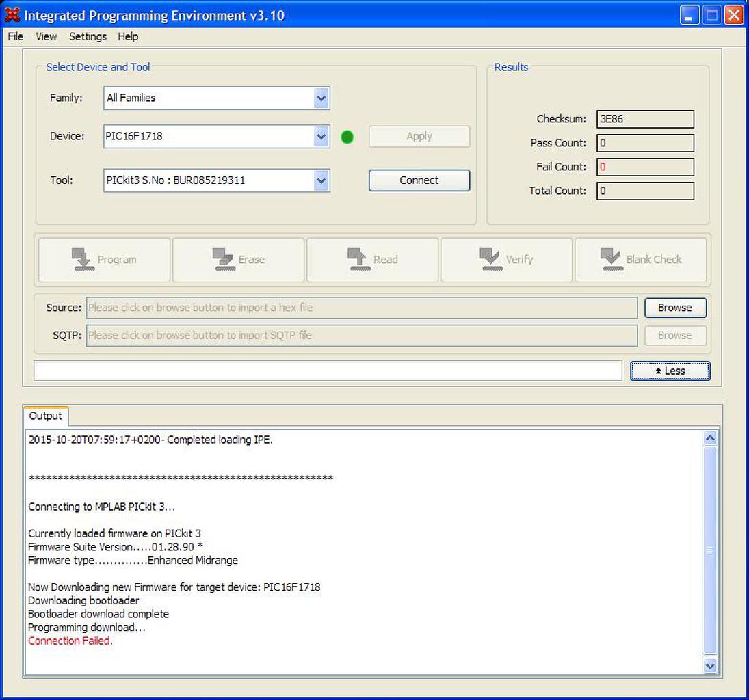Click the Erase button
The height and width of the screenshot is (700, 749).
238,260
